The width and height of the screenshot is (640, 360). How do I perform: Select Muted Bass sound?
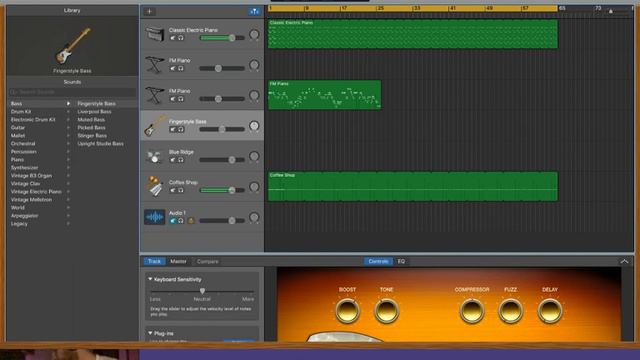tap(91, 120)
